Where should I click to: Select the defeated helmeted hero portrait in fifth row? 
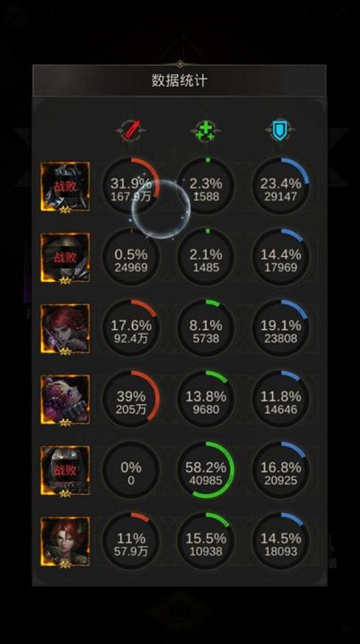(65, 471)
